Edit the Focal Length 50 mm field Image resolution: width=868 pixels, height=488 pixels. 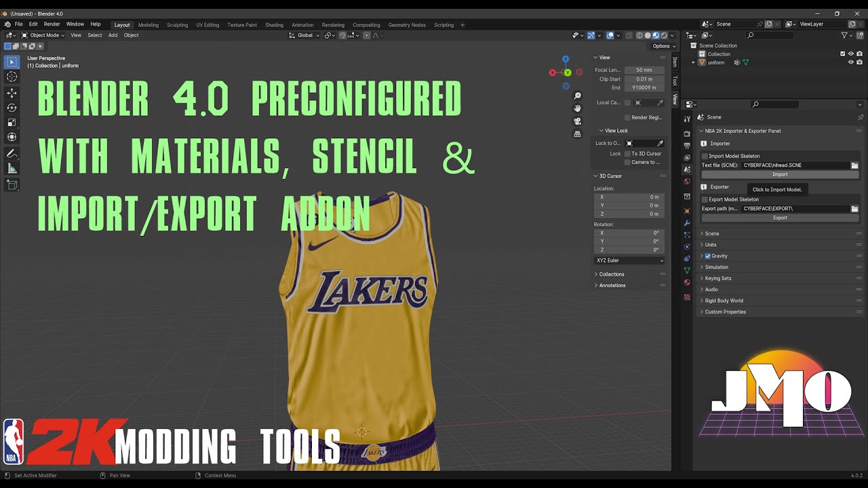pyautogui.click(x=644, y=70)
